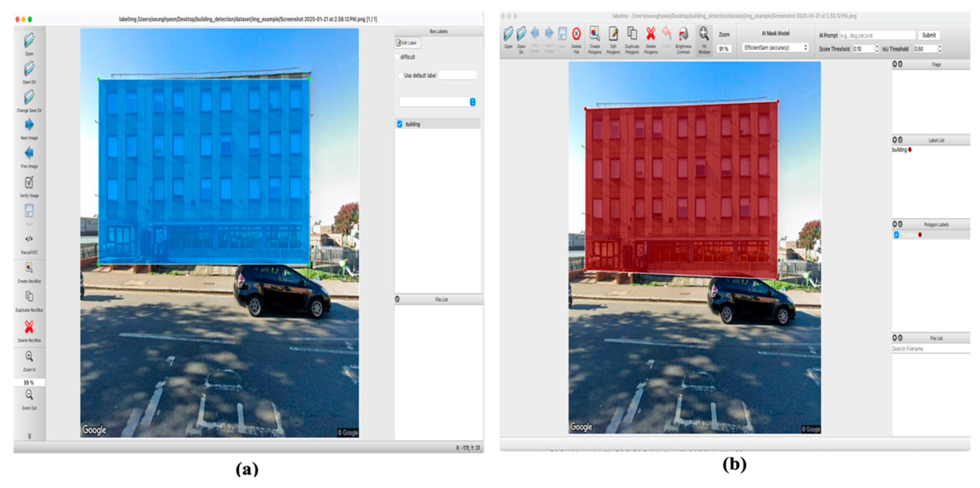Uncheck building in Box Labels list
This screenshot has width=980, height=488.
coord(399,124)
